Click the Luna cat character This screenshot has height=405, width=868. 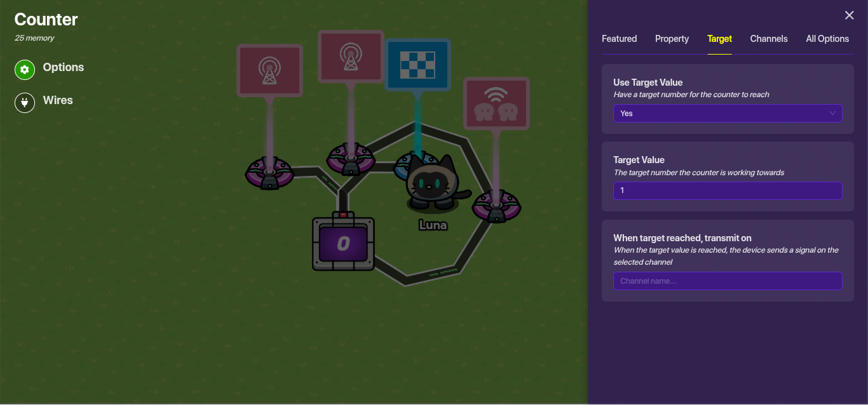[x=431, y=184]
